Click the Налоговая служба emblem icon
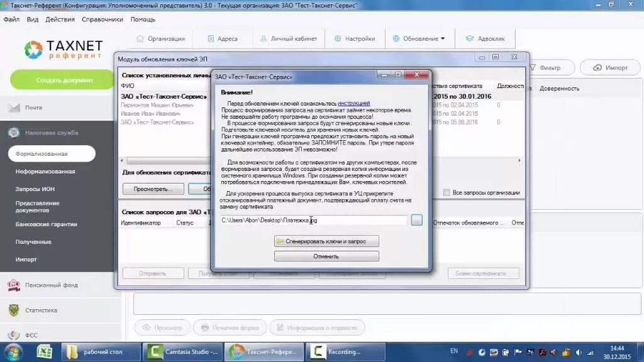This screenshot has width=644, height=362. (14, 133)
